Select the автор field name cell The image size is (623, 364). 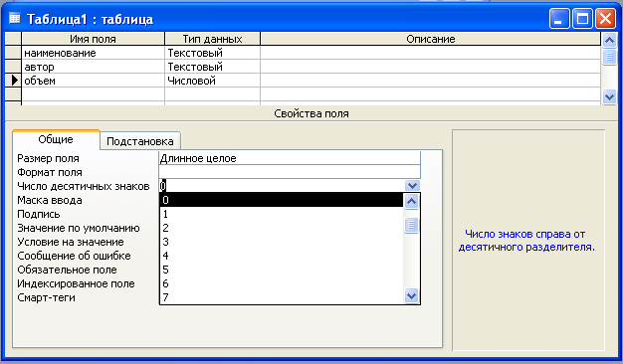(x=93, y=67)
